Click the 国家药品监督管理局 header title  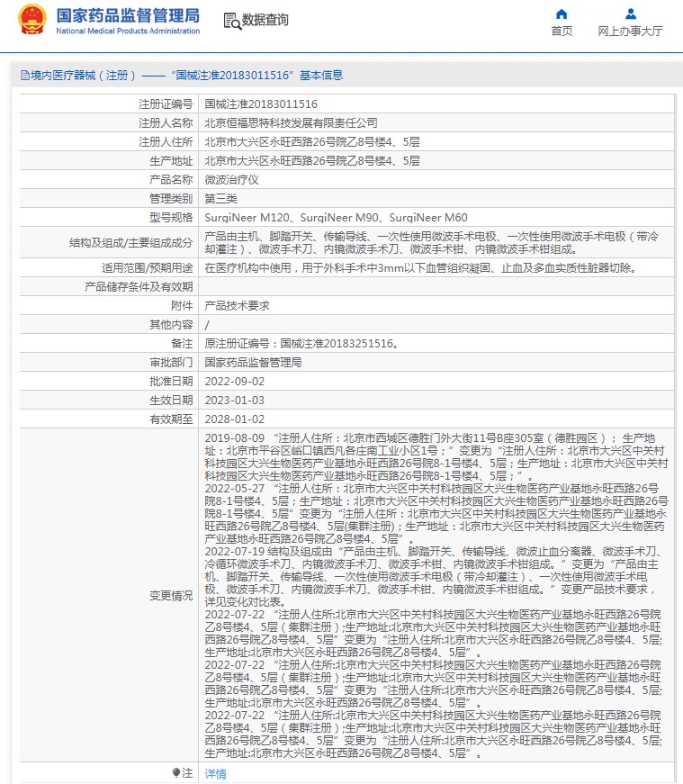point(128,15)
